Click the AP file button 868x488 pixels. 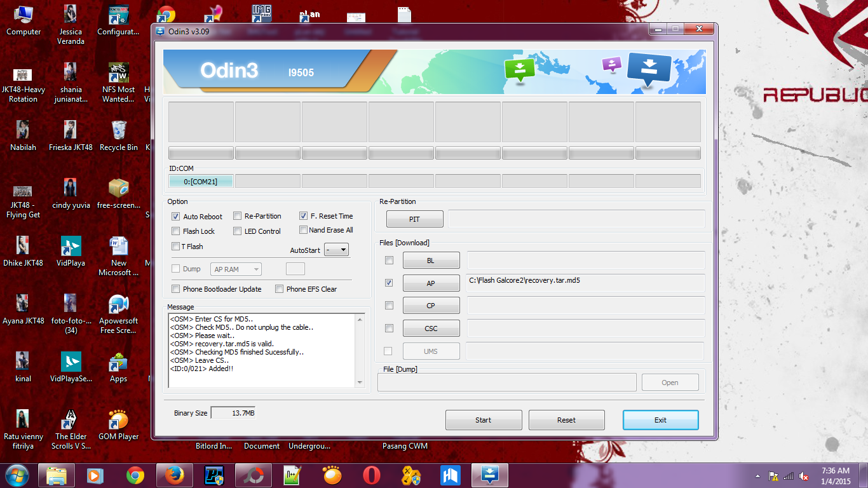[x=431, y=283]
